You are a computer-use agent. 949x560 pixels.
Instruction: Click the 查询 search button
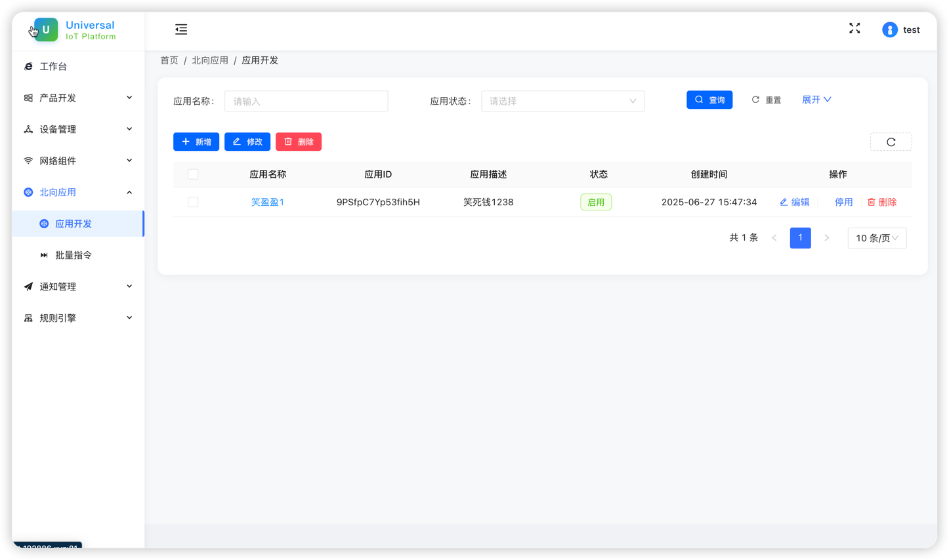(x=709, y=100)
